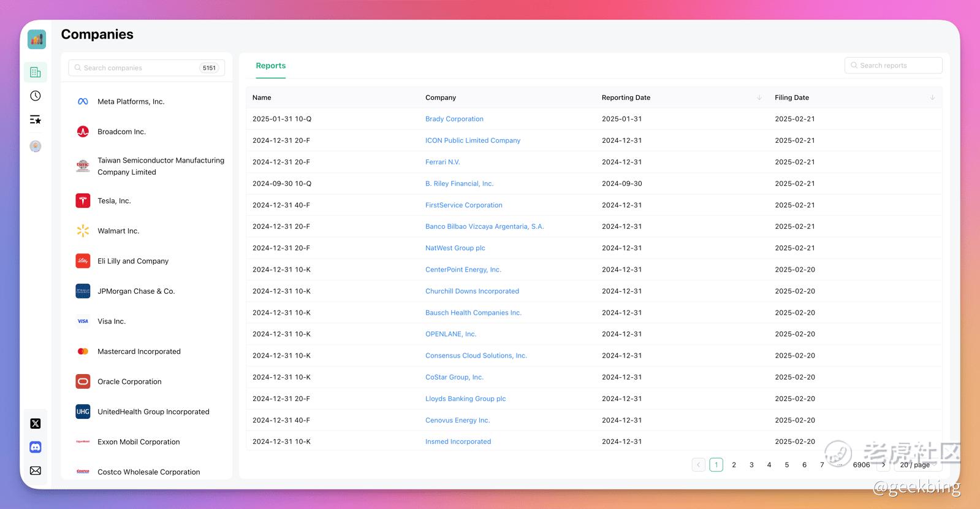Click the Visa logo icon

click(83, 321)
